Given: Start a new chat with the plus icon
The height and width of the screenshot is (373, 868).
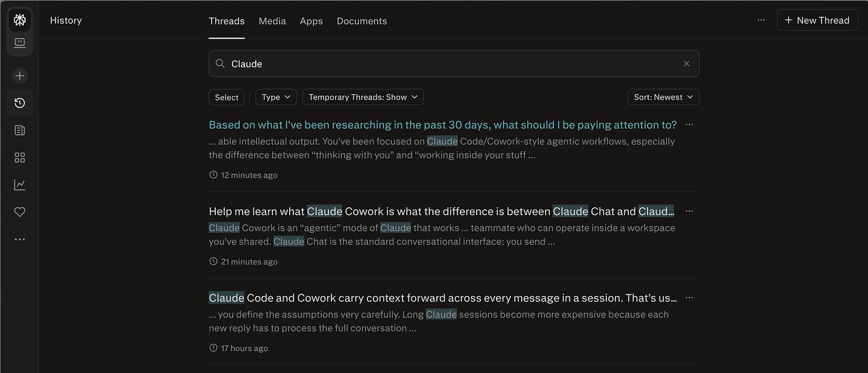Looking at the screenshot, I should [x=20, y=76].
